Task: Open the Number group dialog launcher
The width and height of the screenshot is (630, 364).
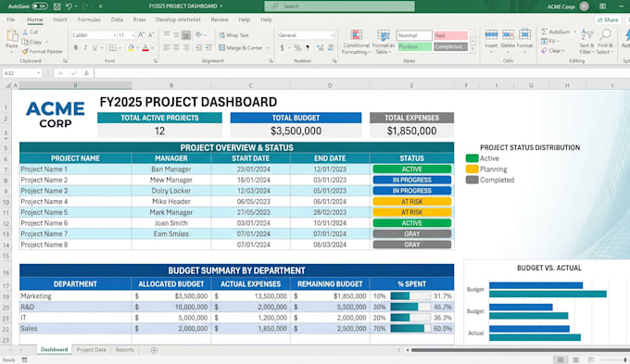Action: point(334,61)
